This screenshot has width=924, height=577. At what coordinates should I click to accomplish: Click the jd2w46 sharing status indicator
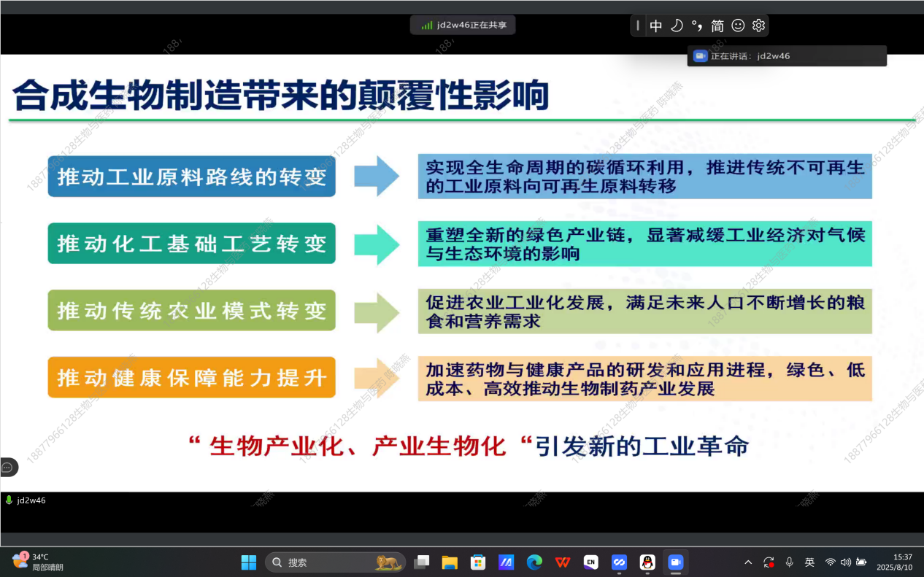[x=463, y=25]
